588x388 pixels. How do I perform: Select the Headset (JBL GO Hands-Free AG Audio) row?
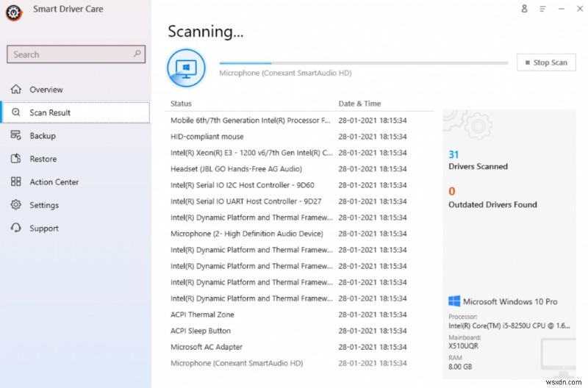(x=299, y=169)
